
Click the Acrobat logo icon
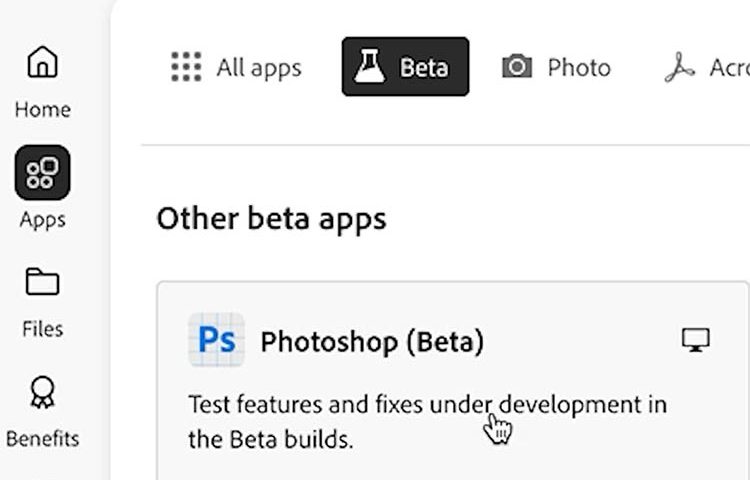[x=680, y=67]
